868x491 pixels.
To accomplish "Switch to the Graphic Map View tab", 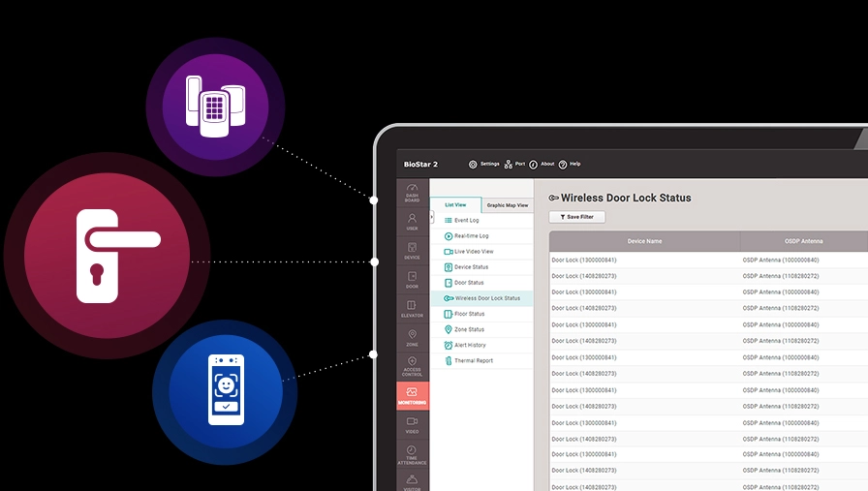I will coord(508,205).
